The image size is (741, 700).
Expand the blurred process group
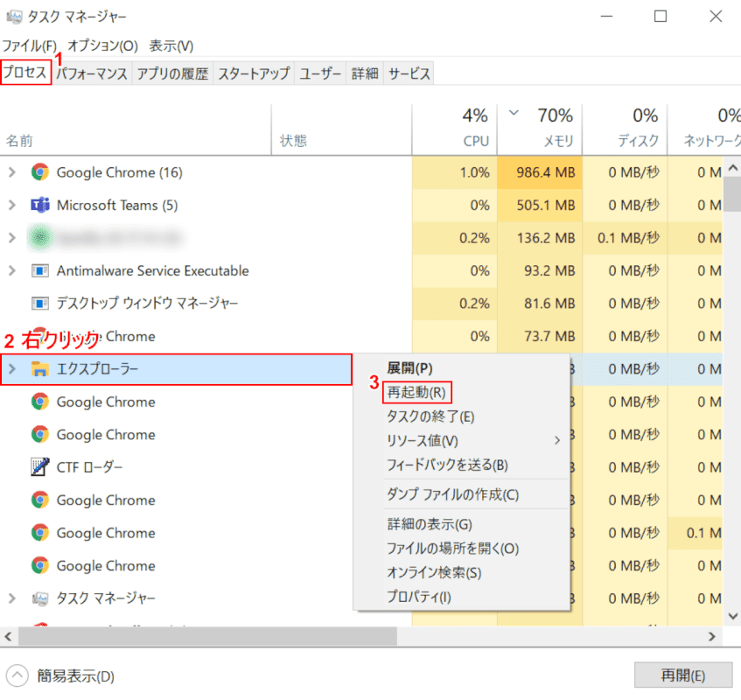coord(12,238)
